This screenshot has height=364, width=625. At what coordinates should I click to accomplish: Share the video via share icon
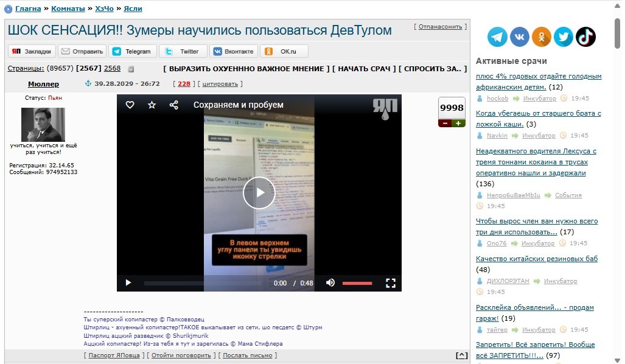174,105
